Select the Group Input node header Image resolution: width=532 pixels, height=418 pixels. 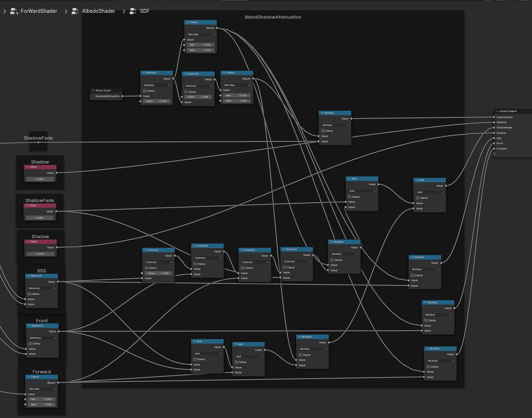pyautogui.click(x=106, y=91)
